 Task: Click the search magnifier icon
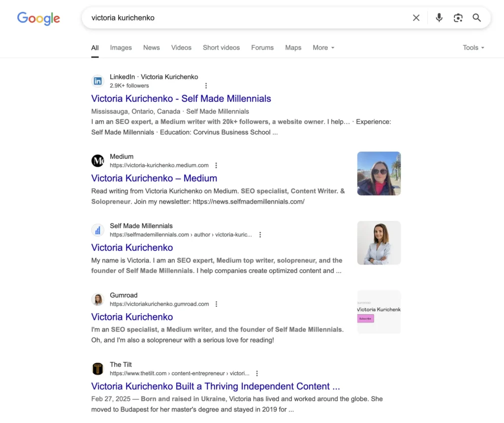coord(476,18)
